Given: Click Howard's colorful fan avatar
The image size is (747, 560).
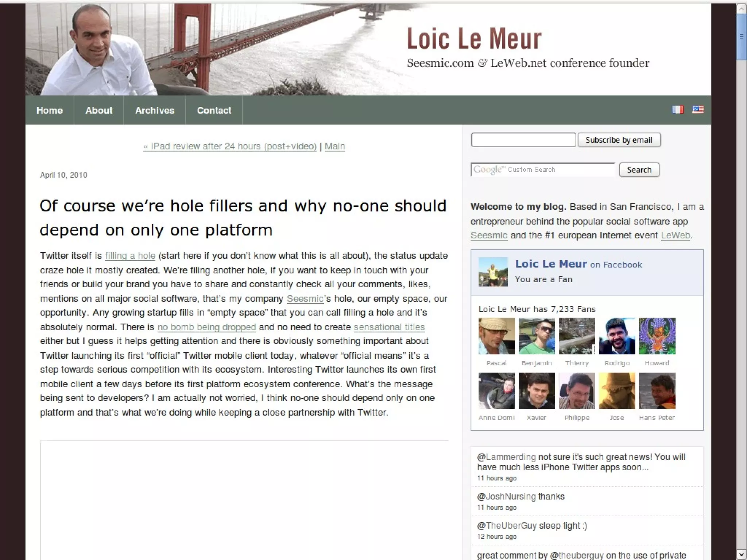Looking at the screenshot, I should 657,336.
